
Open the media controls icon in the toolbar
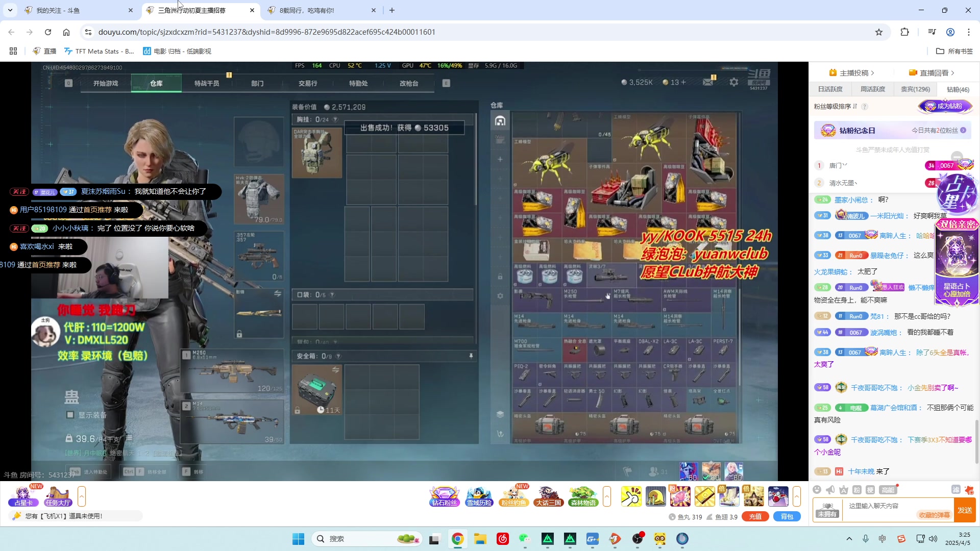click(932, 32)
